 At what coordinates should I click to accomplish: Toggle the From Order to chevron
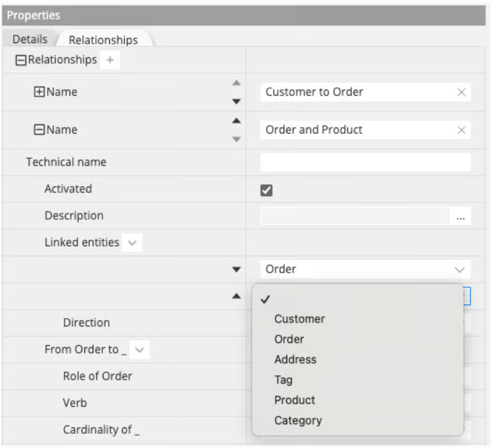tap(139, 350)
